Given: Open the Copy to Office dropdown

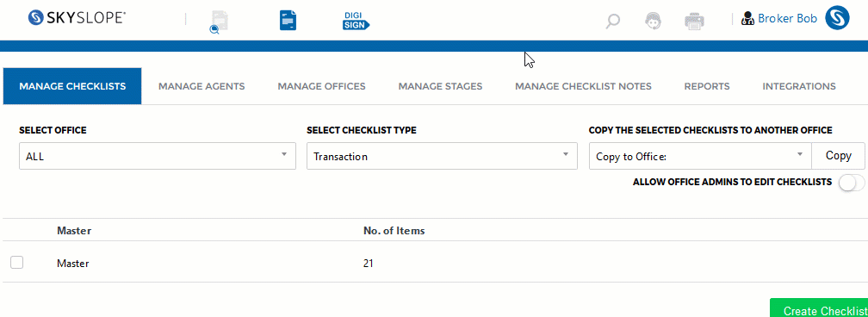Looking at the screenshot, I should click(700, 156).
